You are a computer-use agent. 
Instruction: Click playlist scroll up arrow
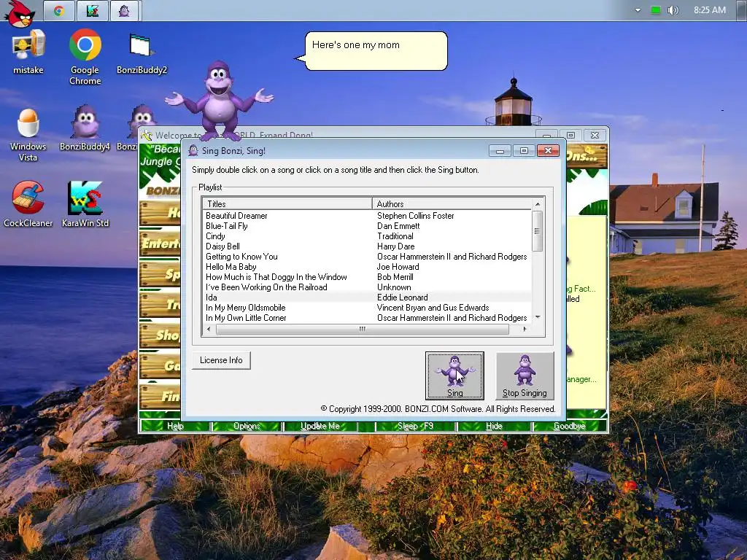click(538, 204)
